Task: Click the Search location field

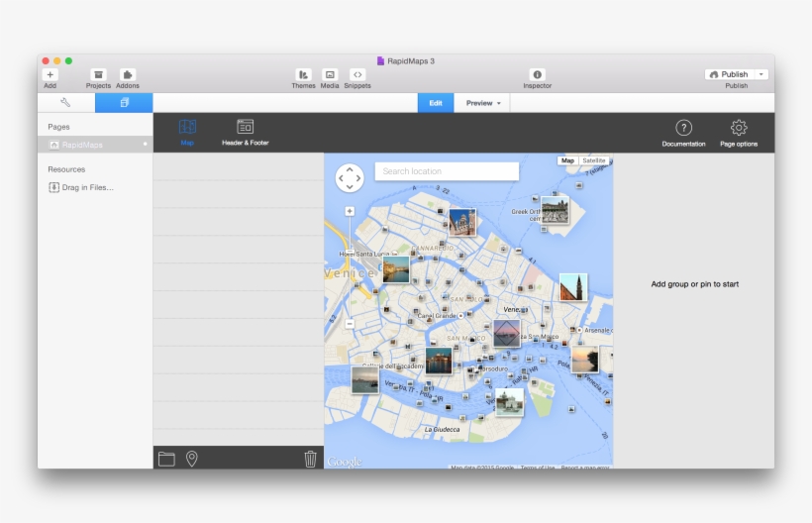Action: 447,171
